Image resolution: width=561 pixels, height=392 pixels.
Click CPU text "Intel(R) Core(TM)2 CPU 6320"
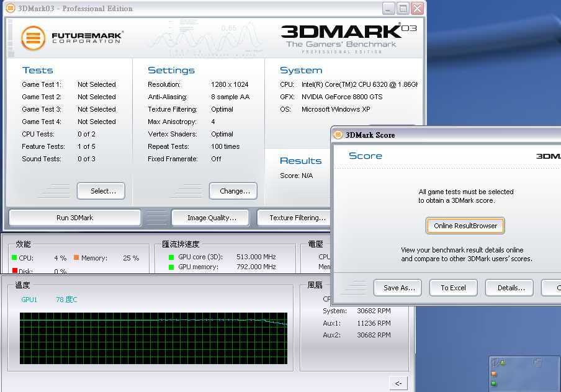[344, 84]
